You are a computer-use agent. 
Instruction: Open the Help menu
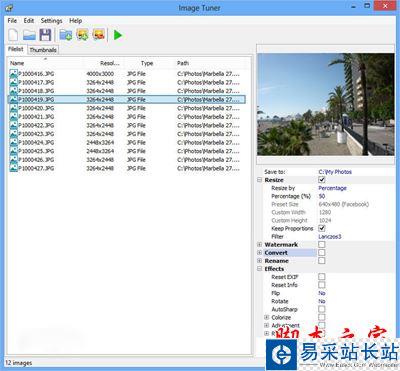point(76,21)
